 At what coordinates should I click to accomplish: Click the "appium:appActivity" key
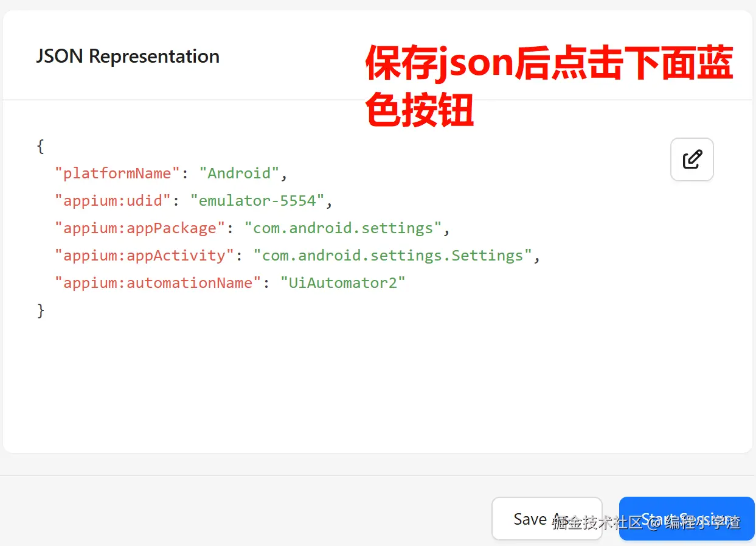[x=145, y=256]
